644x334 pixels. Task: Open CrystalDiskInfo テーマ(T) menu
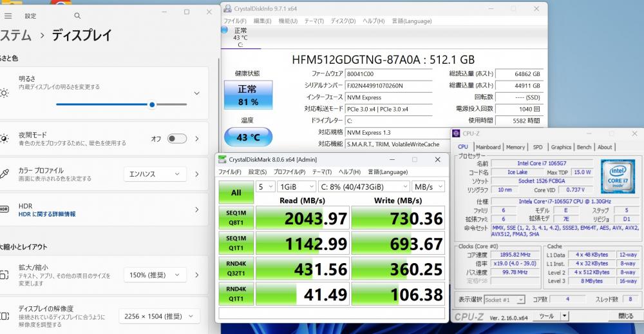314,21
